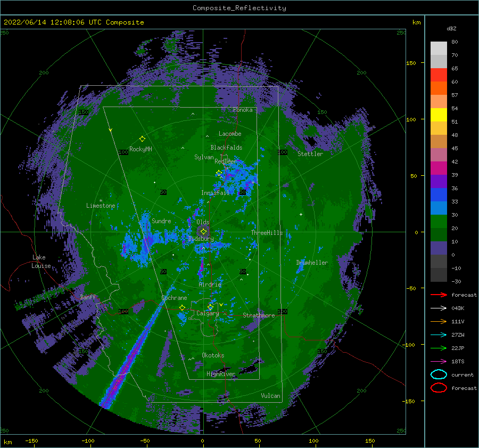This screenshot has height=448, width=479.
Task: Click the light gray swatch between 80 and 70
Action: point(439,48)
